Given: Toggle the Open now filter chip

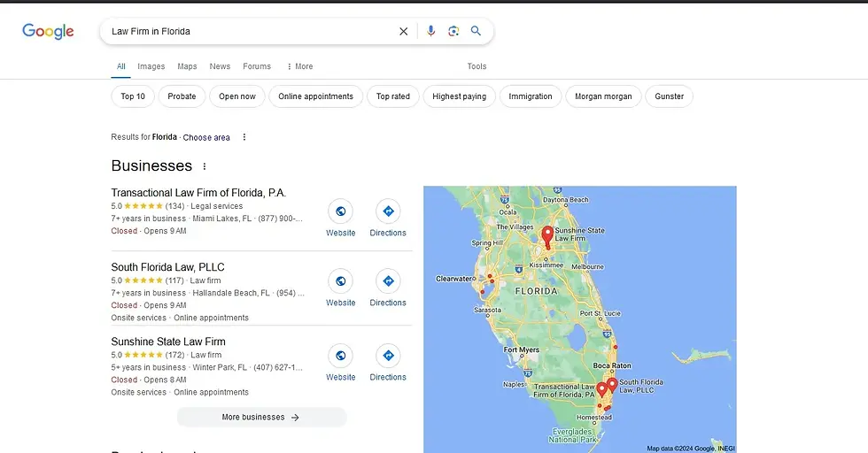Looking at the screenshot, I should pos(237,96).
